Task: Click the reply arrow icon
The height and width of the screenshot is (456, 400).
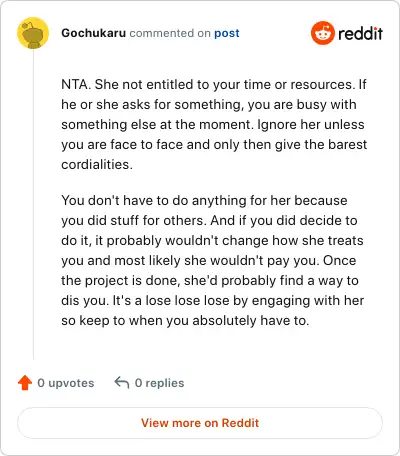Action: pyautogui.click(x=122, y=383)
